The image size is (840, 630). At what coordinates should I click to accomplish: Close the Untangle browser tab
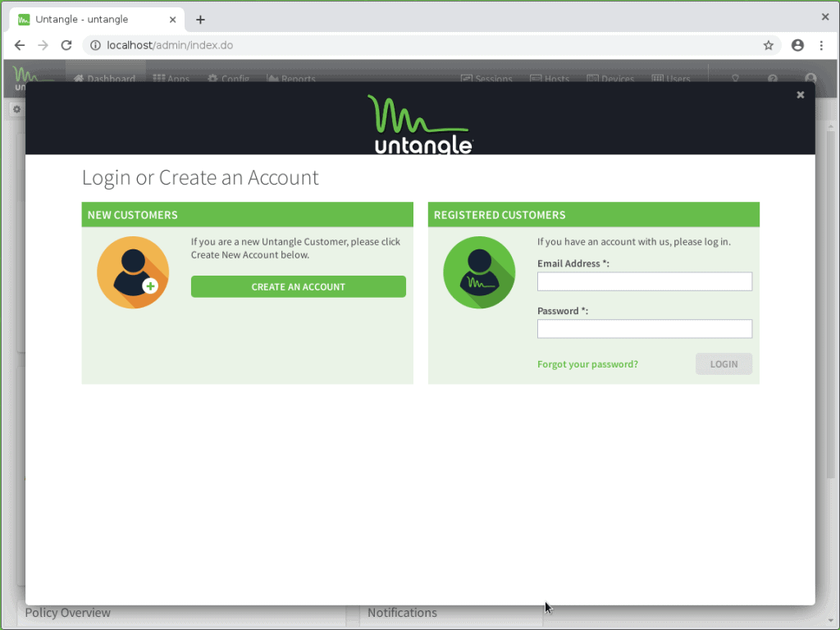172,20
